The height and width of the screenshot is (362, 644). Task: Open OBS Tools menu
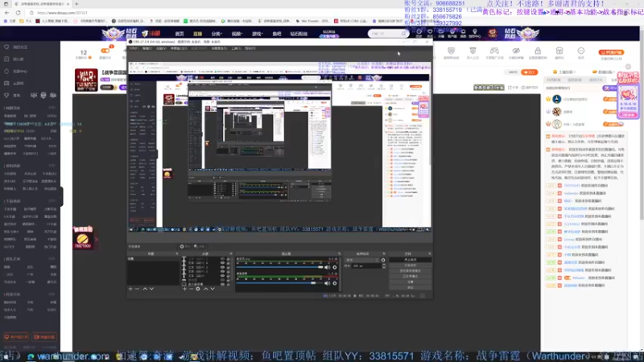point(235,48)
